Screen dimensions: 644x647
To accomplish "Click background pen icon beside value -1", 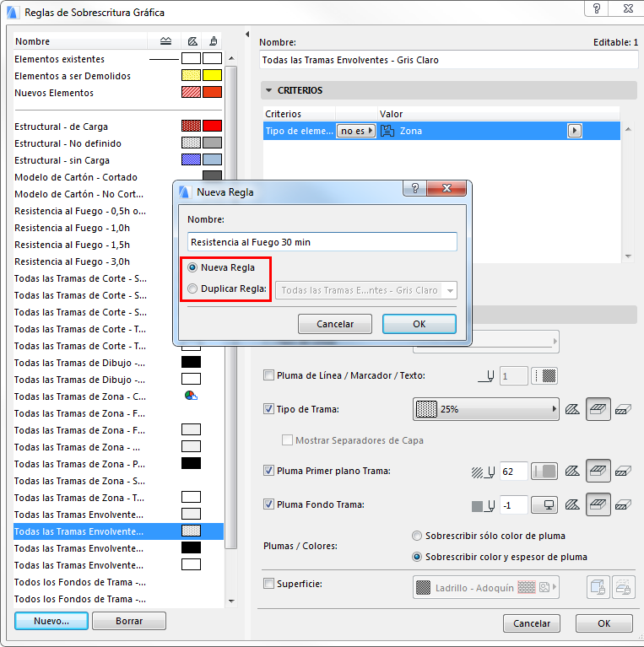I will coord(483,505).
